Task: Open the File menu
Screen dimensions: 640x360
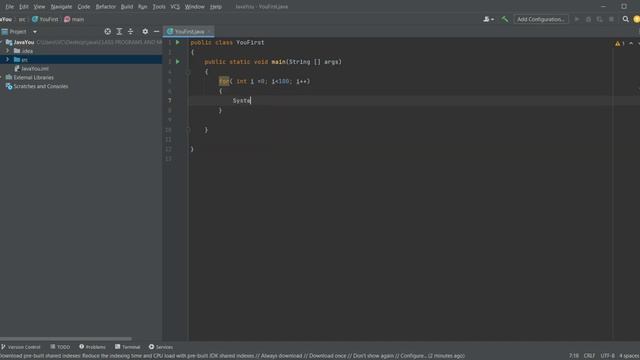Action: pyautogui.click(x=9, y=7)
